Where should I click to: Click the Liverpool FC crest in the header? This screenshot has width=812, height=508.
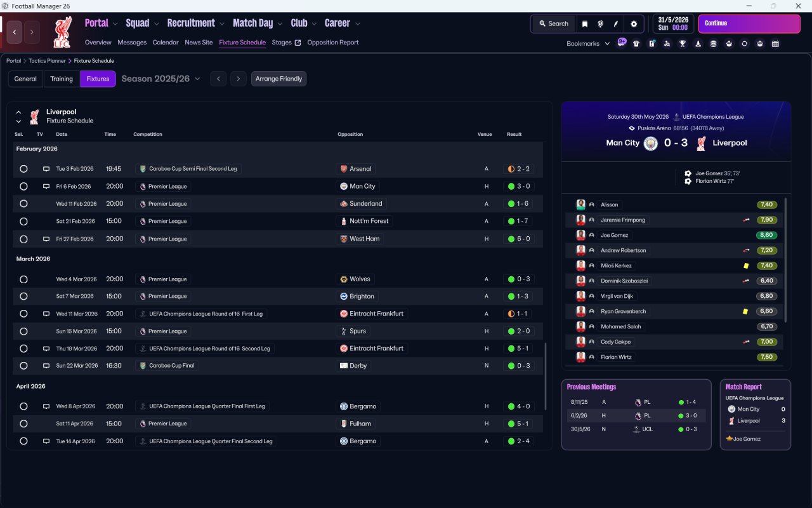coord(62,32)
